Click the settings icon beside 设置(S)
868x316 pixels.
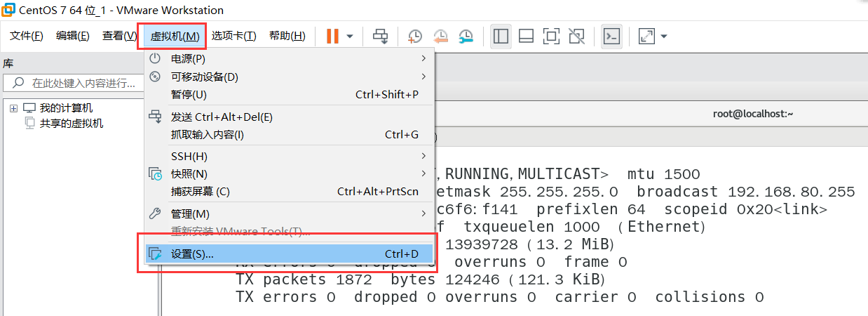(x=156, y=254)
